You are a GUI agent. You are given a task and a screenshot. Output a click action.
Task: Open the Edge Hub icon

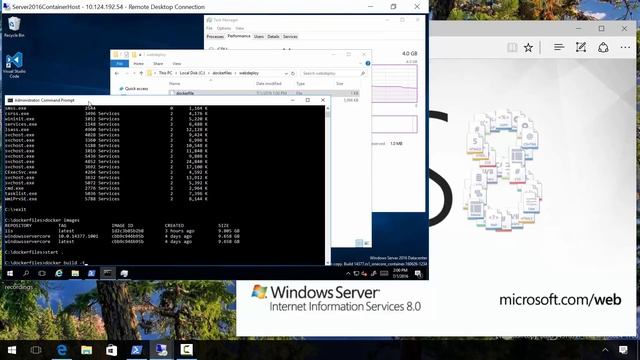pos(559,47)
